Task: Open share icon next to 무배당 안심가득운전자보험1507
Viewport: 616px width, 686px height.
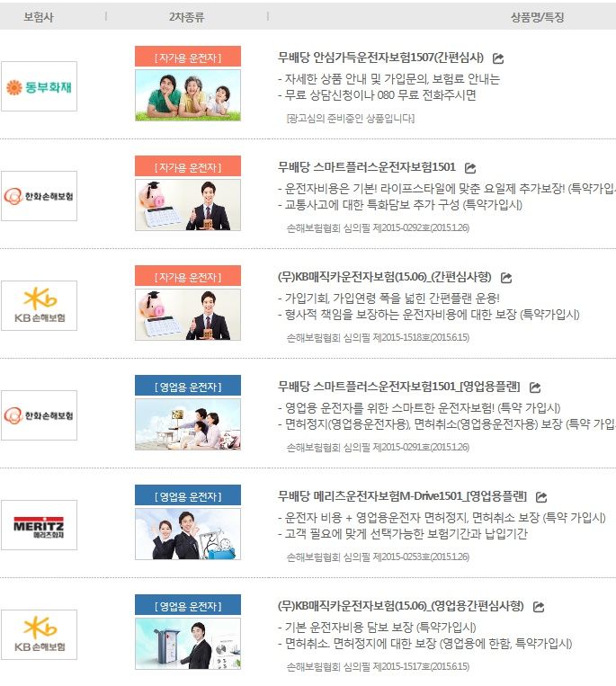Action: point(498,58)
